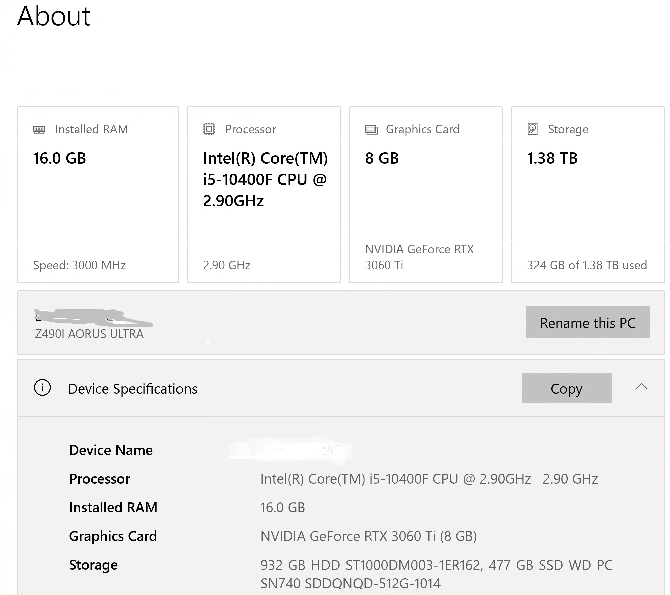Select the RTX 3060 Ti (8 GB) value

point(368,536)
